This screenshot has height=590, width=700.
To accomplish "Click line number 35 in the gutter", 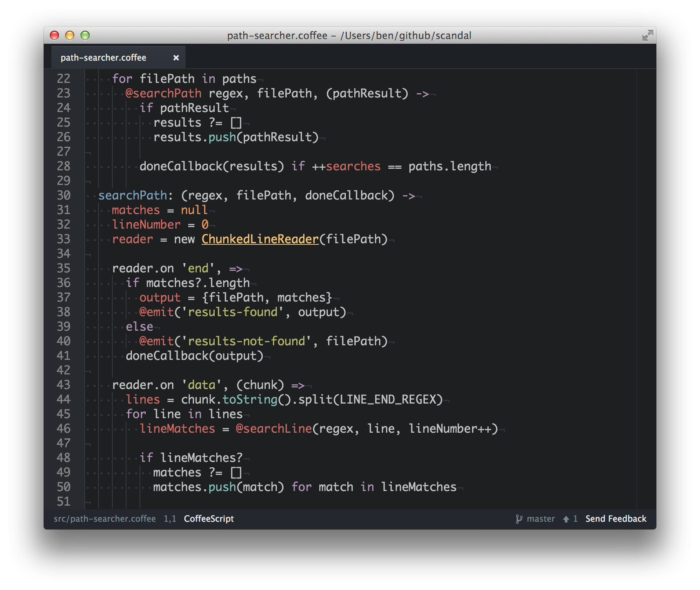I will [64, 268].
